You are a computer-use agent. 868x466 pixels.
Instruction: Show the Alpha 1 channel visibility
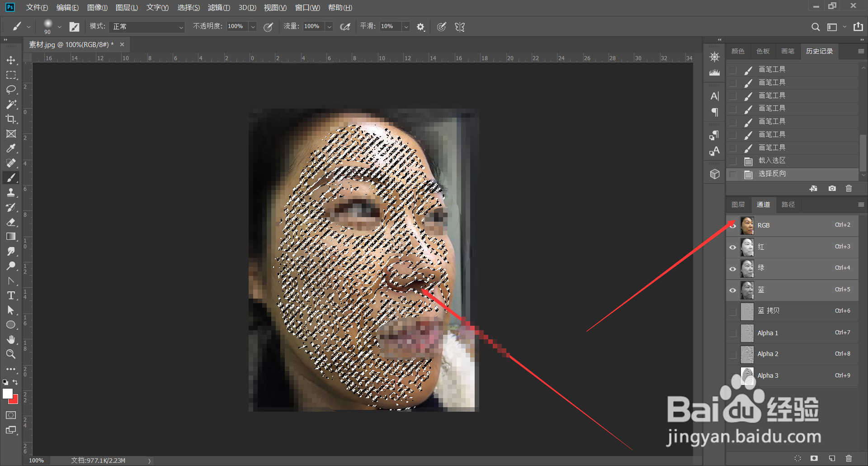(733, 333)
